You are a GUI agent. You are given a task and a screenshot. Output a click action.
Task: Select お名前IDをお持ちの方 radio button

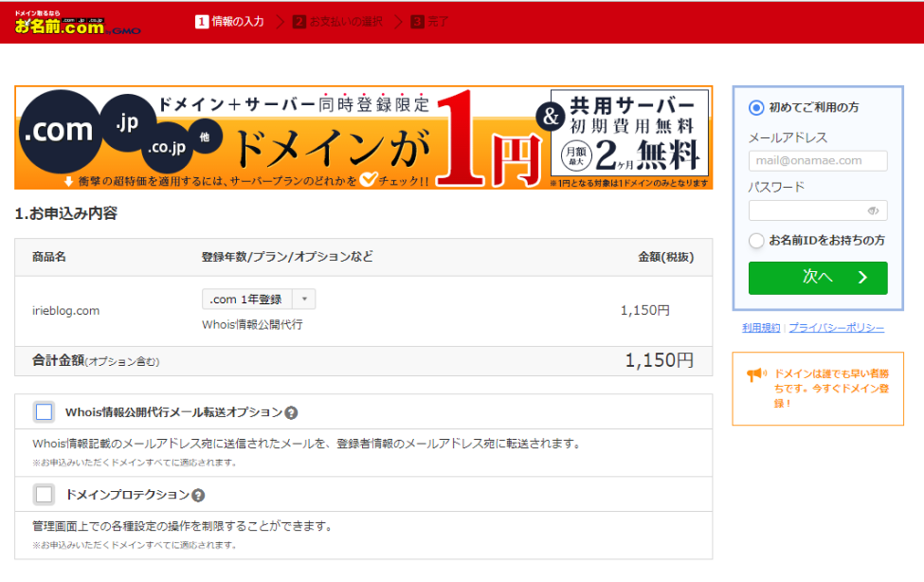(x=756, y=241)
